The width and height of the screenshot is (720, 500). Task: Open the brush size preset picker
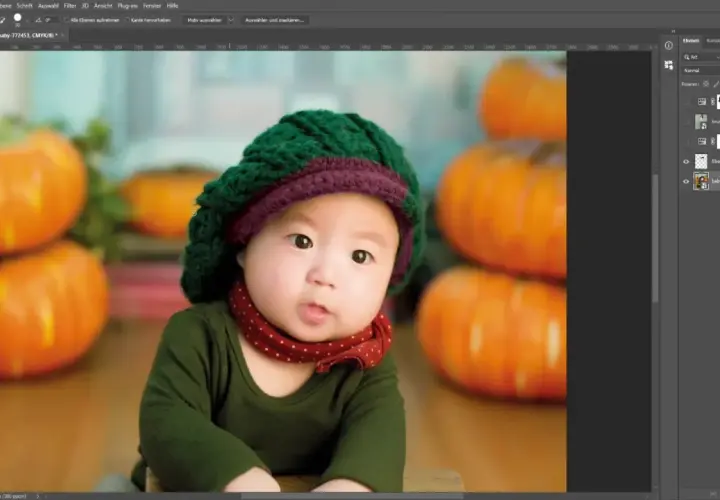pos(17,19)
